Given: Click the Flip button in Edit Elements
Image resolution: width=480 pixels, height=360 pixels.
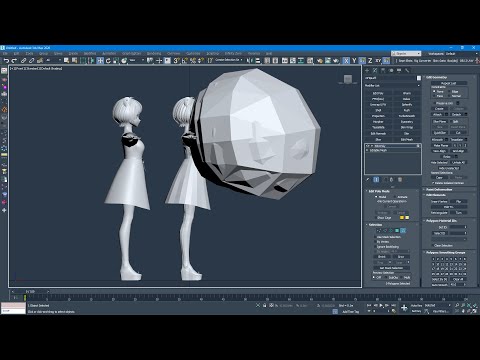Looking at the screenshot, I should coord(459,201).
